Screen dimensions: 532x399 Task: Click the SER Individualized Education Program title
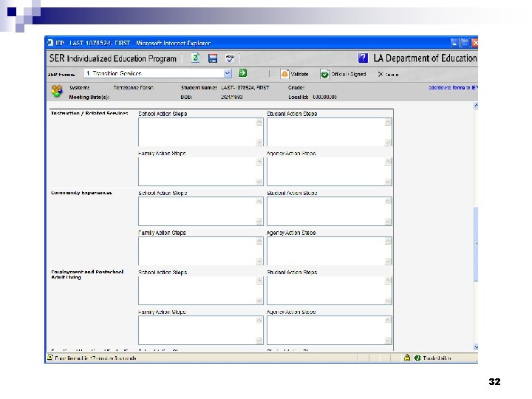click(112, 58)
